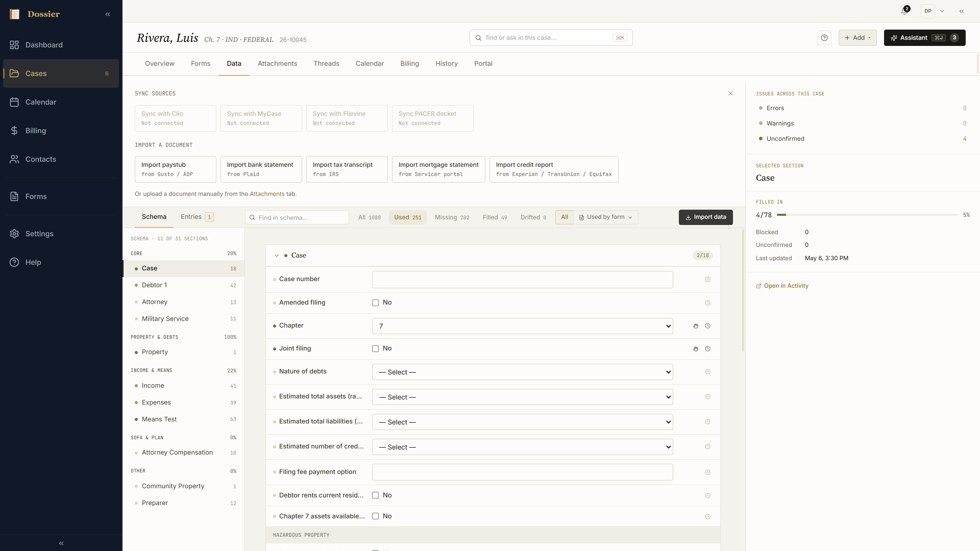Image resolution: width=980 pixels, height=551 pixels.
Task: Switch to Threads tab
Action: (x=326, y=64)
